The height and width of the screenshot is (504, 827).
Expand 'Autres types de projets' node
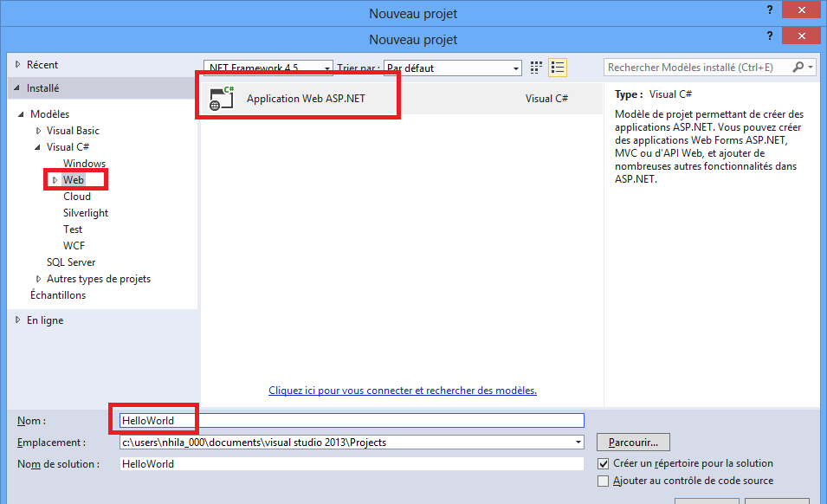(x=38, y=278)
